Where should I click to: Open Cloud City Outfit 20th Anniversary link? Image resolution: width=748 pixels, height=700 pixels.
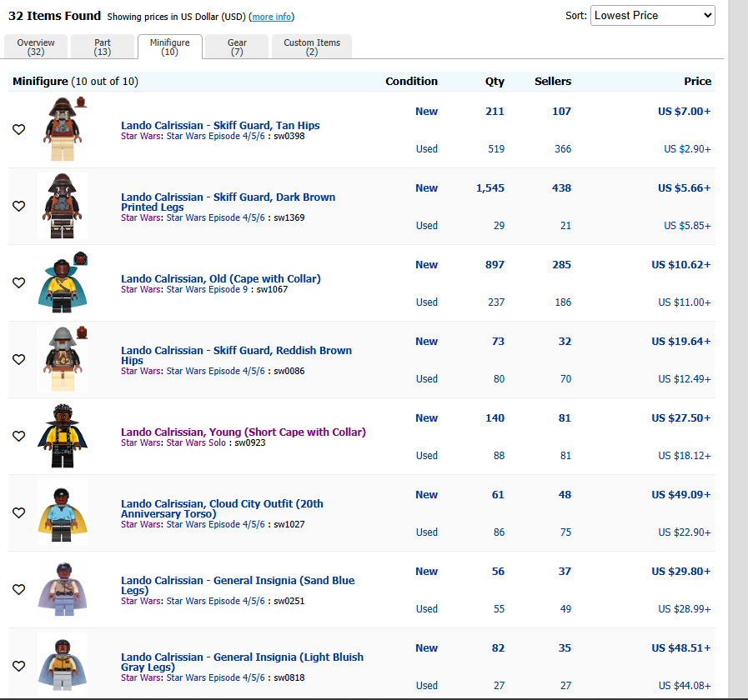[x=222, y=509]
